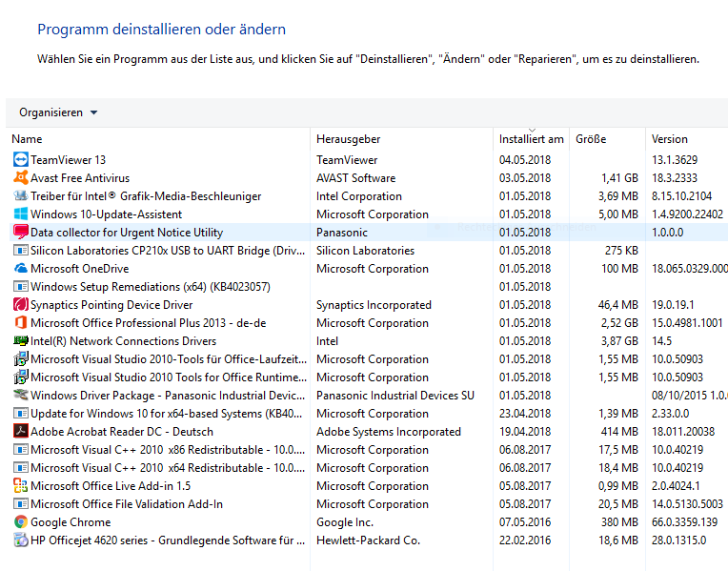Sort list by Installiert am column header

click(531, 139)
